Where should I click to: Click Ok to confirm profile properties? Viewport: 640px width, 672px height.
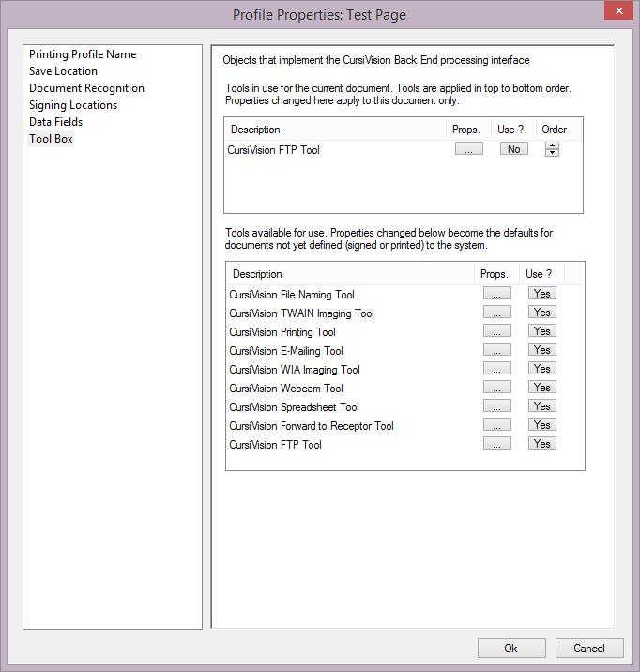pyautogui.click(x=510, y=649)
